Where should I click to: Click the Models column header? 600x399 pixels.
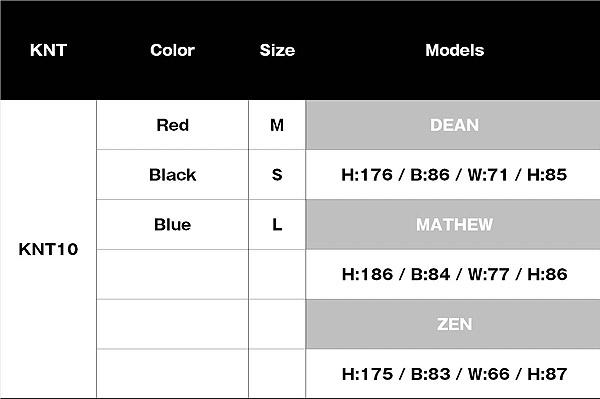coord(455,50)
